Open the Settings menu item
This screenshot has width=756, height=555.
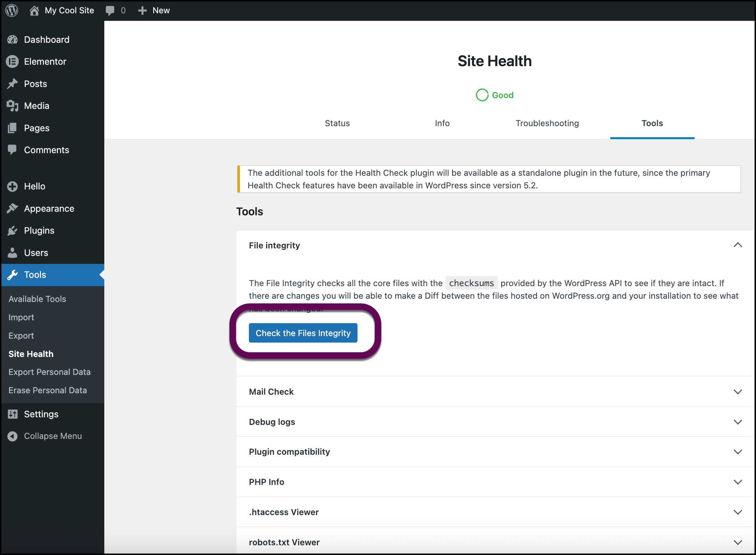pyautogui.click(x=41, y=414)
